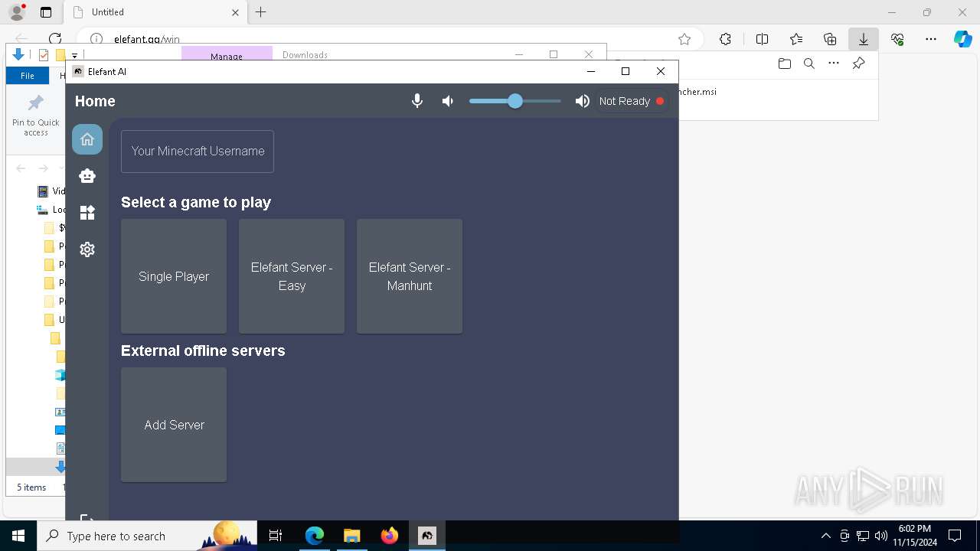The width and height of the screenshot is (980, 551).
Task: Open Firefox from taskbar
Action: pos(389,536)
